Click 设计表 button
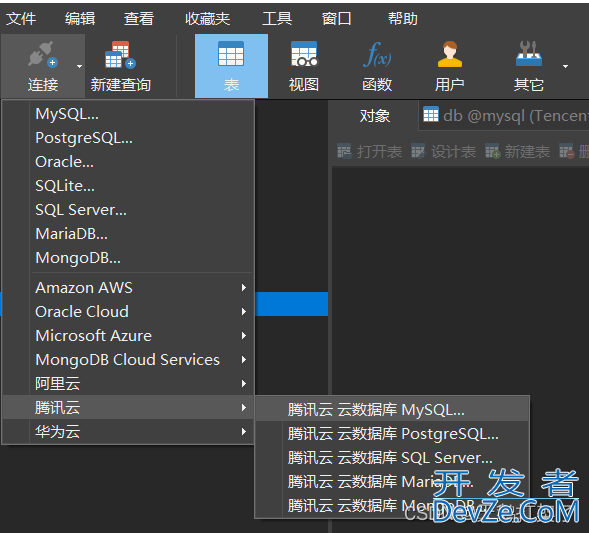589x533 pixels. [444, 152]
